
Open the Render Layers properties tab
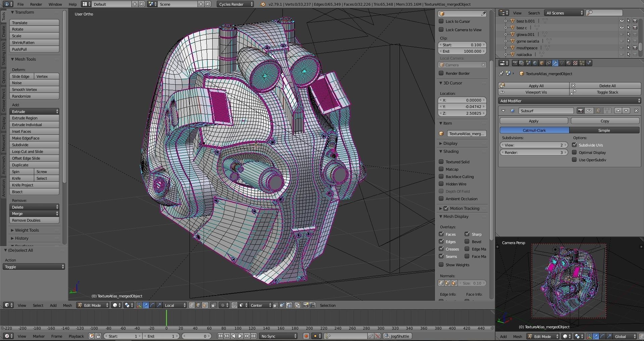(x=522, y=63)
